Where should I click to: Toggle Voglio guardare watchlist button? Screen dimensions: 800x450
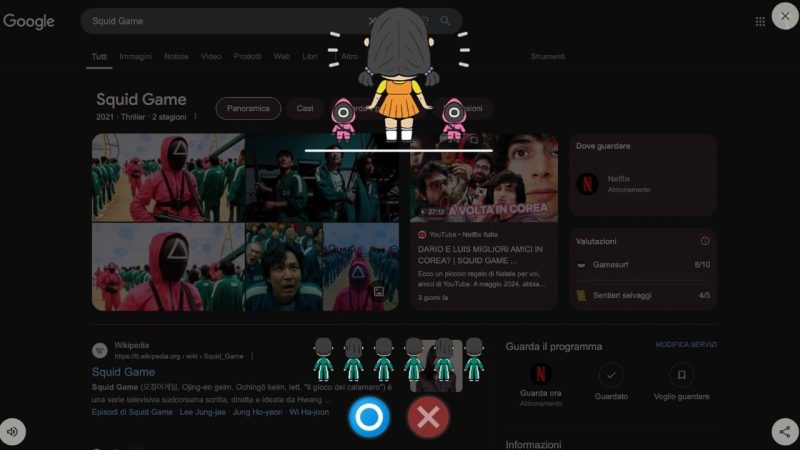(681, 375)
